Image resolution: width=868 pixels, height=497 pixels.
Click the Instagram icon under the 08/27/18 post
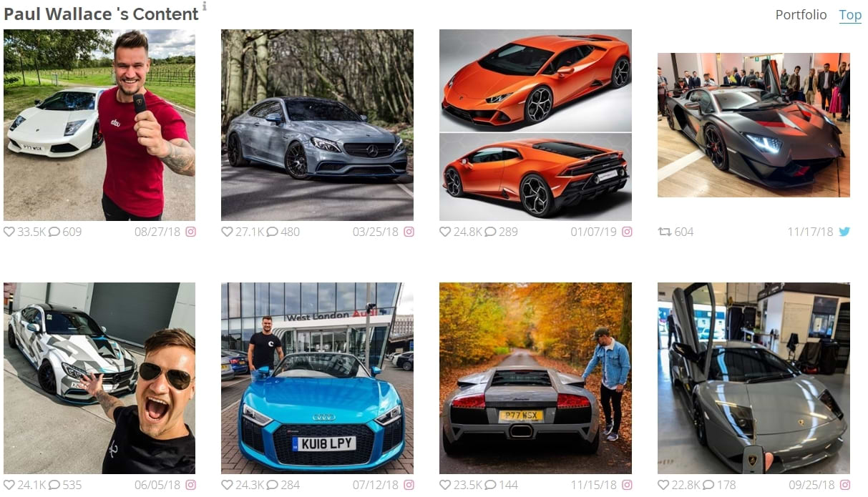pos(191,232)
